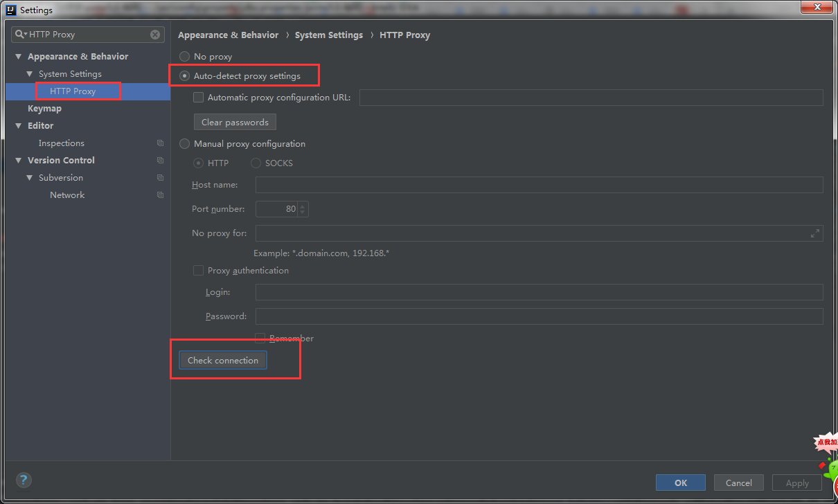Click Appearance & Behavior in the breadcrumb
This screenshot has width=838, height=504.
229,35
